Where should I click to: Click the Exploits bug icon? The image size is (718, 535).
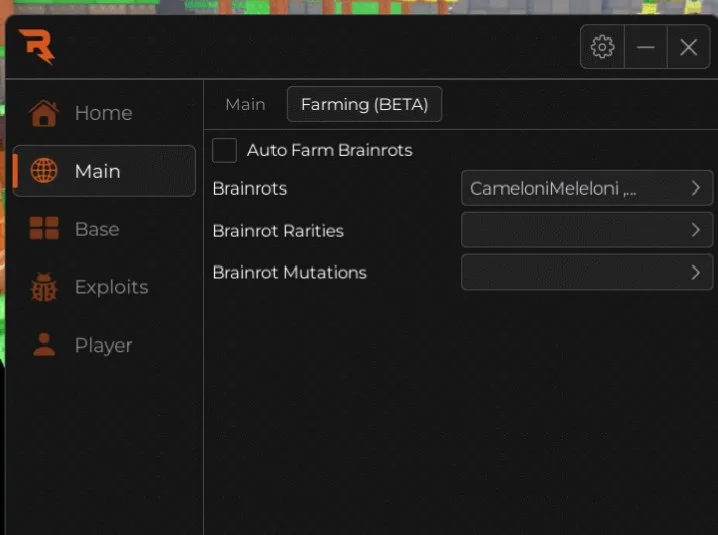pyautogui.click(x=44, y=287)
